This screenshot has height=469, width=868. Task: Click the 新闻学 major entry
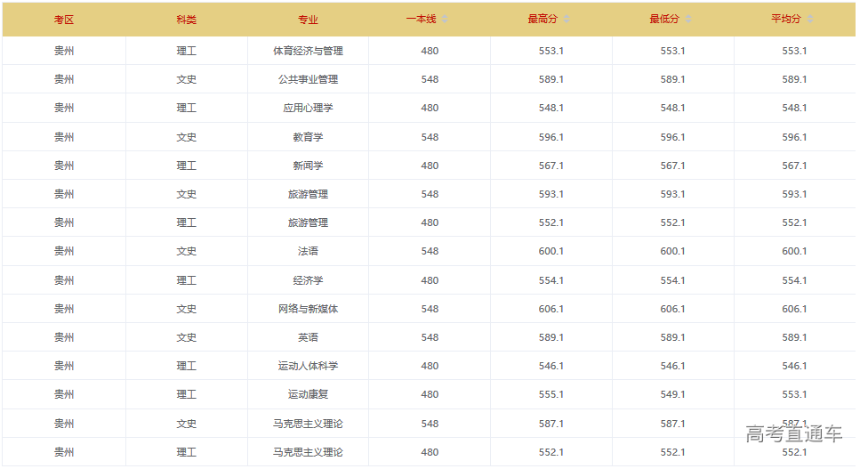(308, 166)
